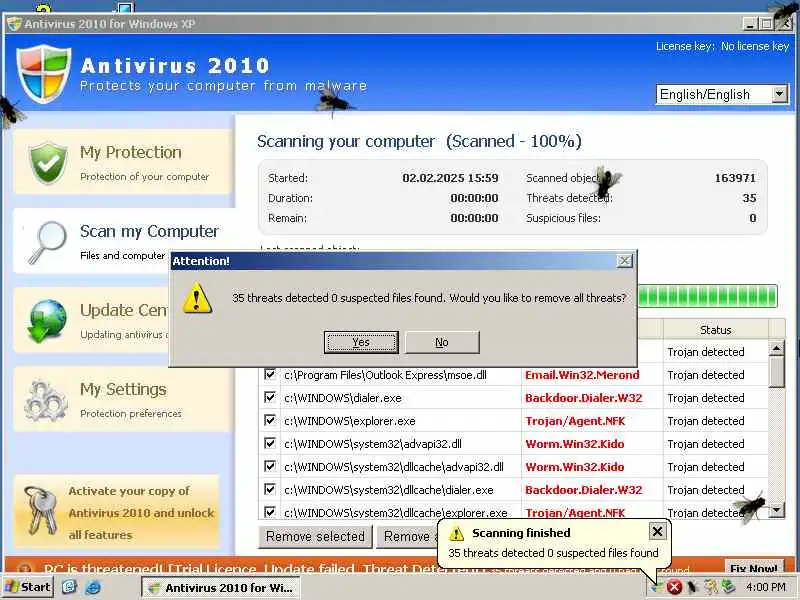Image resolution: width=800 pixels, height=600 pixels.
Task: Click Yes to remove all threats
Action: tap(361, 342)
